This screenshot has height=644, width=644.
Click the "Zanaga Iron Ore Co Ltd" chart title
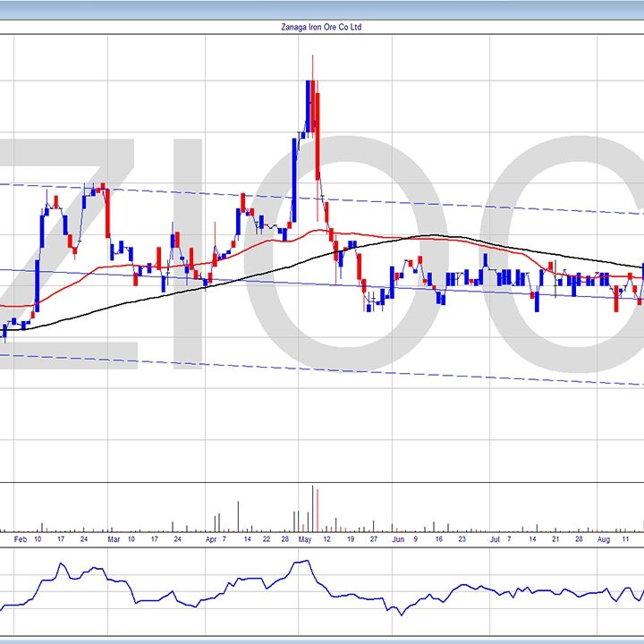coord(321,27)
